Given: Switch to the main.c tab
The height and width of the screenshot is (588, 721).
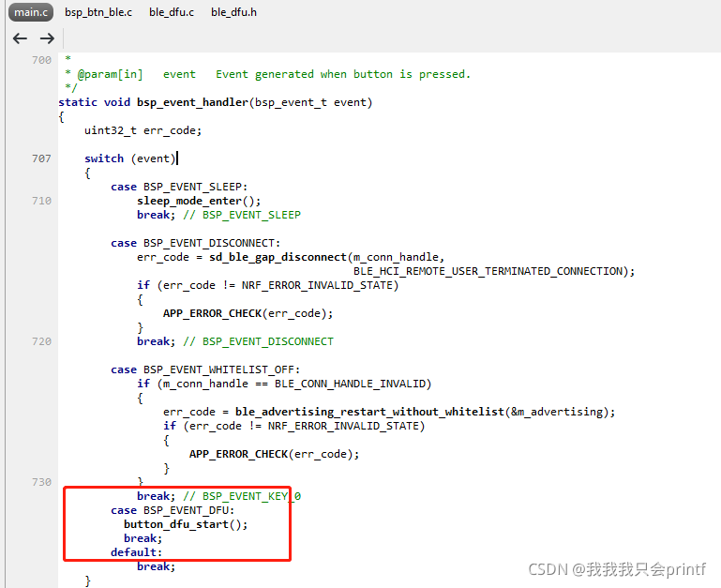Looking at the screenshot, I should (31, 12).
